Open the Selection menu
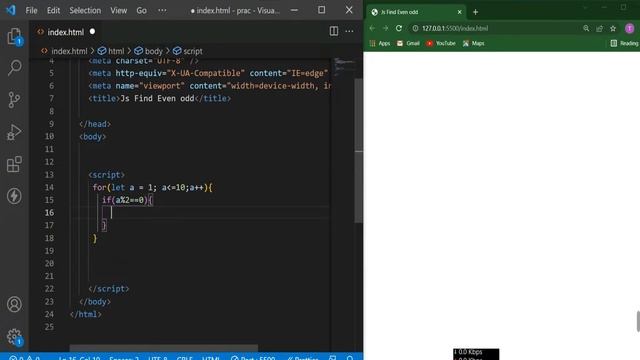 (85, 10)
